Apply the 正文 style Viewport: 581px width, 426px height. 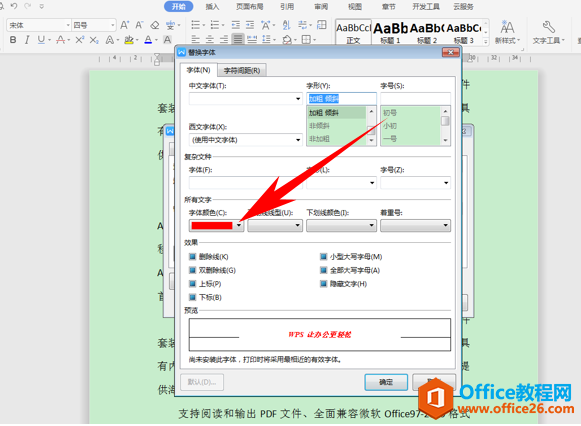[353, 33]
